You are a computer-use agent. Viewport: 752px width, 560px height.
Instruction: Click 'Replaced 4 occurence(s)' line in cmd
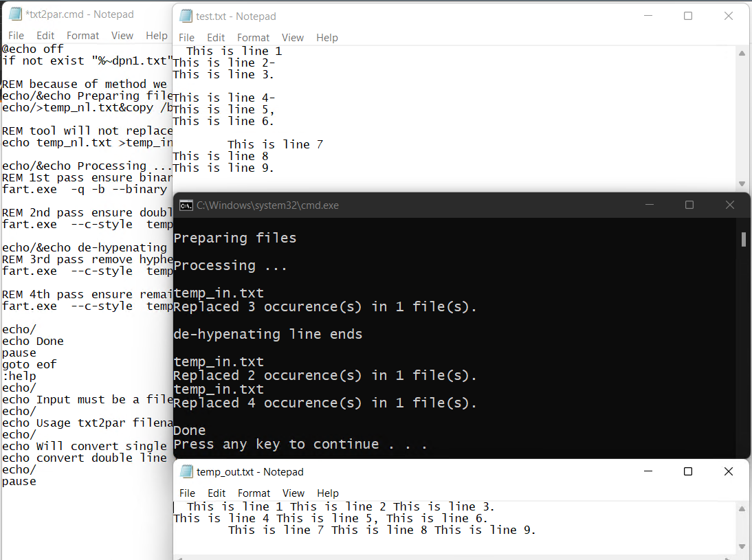325,403
